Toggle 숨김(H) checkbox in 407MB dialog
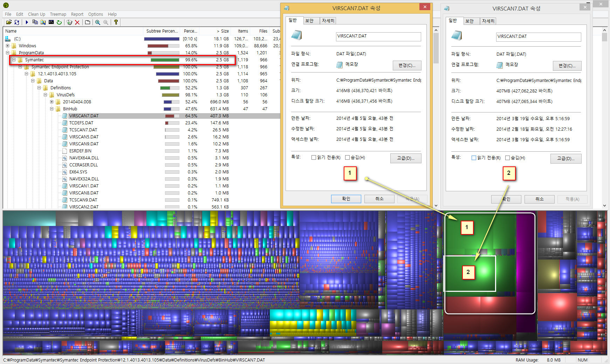 point(507,158)
